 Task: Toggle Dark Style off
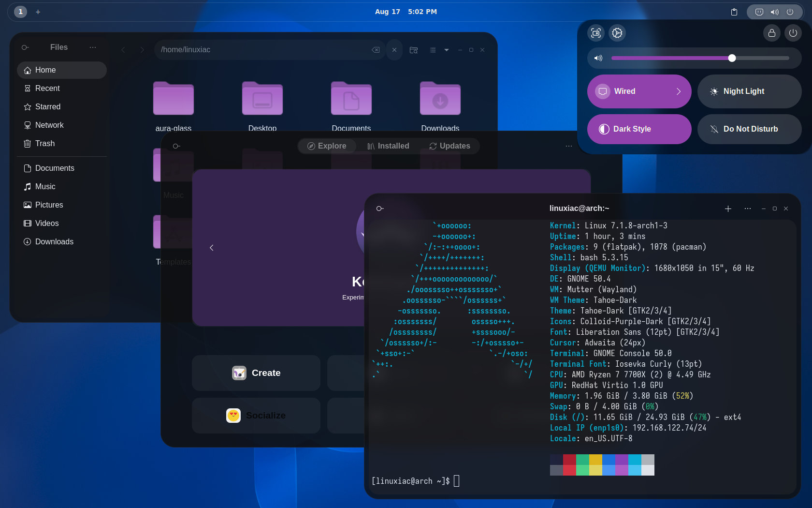point(639,129)
